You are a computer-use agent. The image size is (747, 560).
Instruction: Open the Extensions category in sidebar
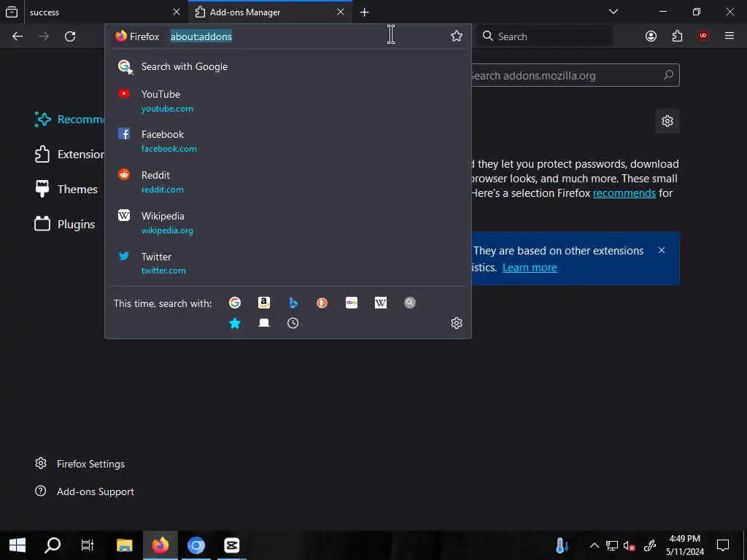pos(69,155)
